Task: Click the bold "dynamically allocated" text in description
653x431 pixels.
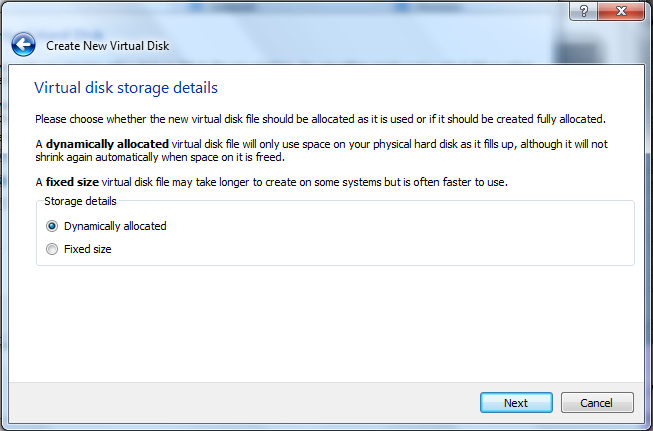Action: (x=107, y=144)
